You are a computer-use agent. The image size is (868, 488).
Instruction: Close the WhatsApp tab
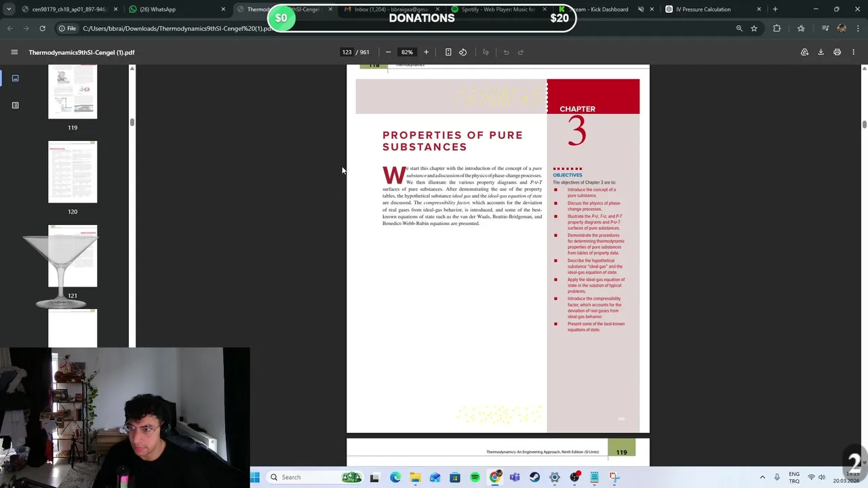222,9
